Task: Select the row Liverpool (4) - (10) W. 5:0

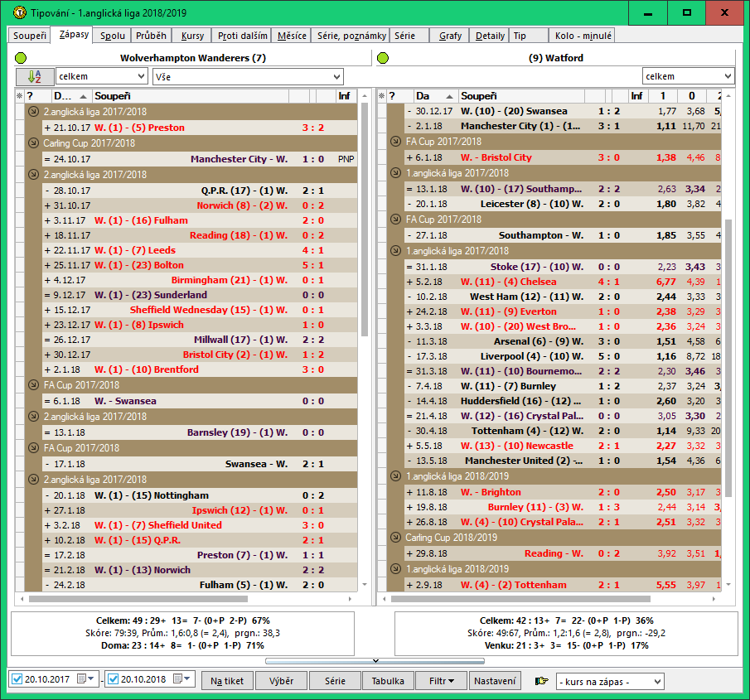Action: 563,357
